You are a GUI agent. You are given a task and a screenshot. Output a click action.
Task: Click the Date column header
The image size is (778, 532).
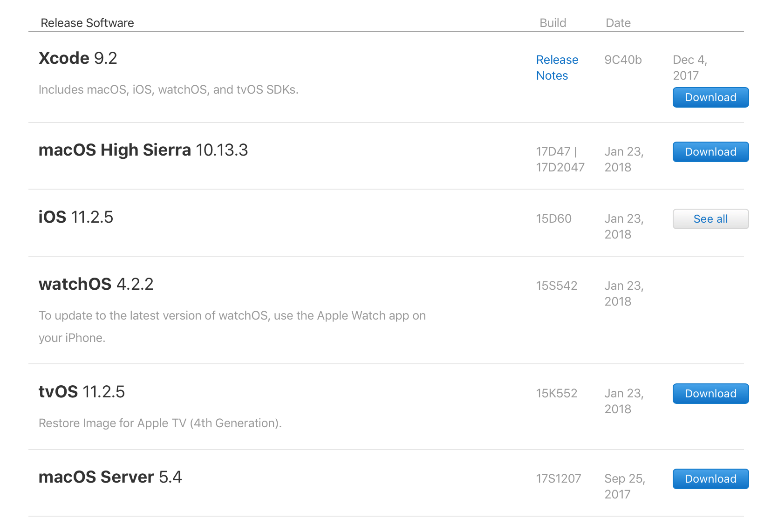click(618, 23)
